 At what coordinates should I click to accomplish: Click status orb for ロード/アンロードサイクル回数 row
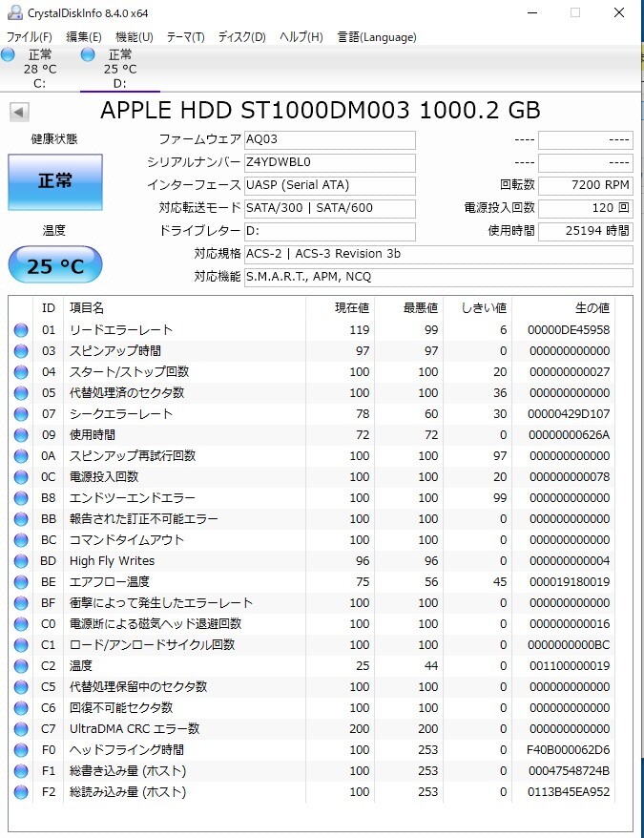click(x=21, y=645)
